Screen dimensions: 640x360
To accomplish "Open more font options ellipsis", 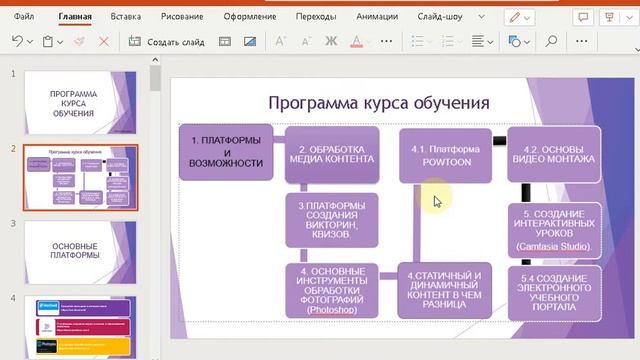I will click(x=386, y=41).
